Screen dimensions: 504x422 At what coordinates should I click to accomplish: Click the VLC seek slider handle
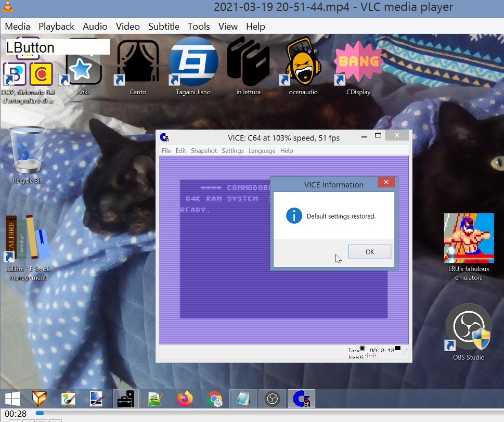point(40,413)
